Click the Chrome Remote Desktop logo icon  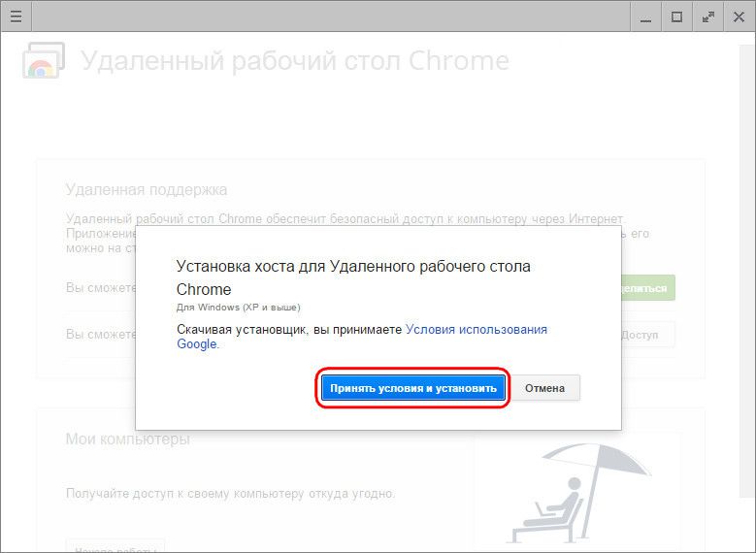coord(43,60)
